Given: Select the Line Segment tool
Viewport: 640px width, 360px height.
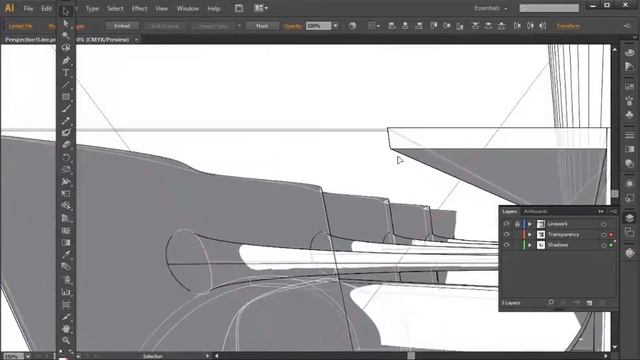Looking at the screenshot, I should click(x=66, y=84).
